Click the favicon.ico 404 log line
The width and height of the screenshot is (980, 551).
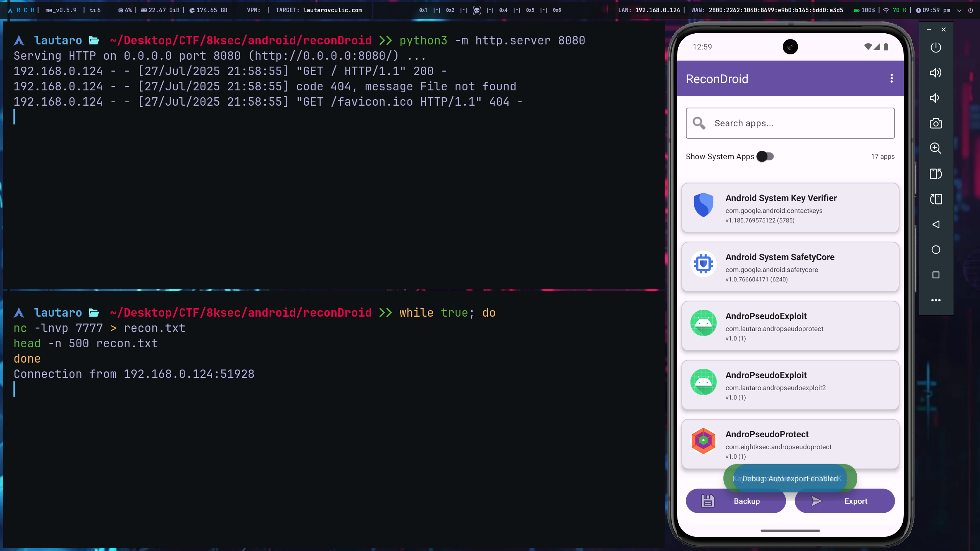coord(268,102)
